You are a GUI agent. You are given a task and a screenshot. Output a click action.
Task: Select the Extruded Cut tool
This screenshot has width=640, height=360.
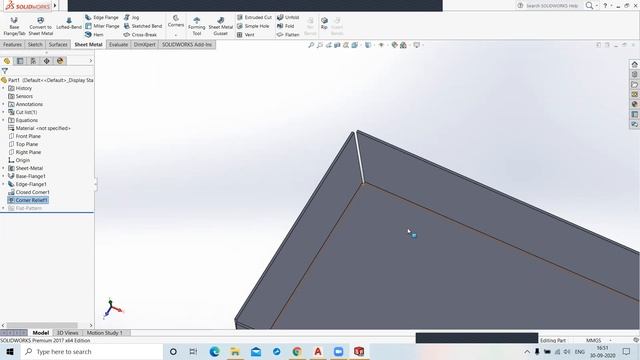(x=254, y=18)
